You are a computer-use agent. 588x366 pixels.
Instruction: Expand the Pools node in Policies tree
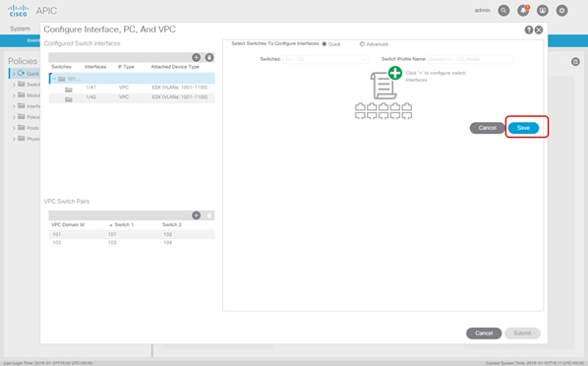coord(14,128)
